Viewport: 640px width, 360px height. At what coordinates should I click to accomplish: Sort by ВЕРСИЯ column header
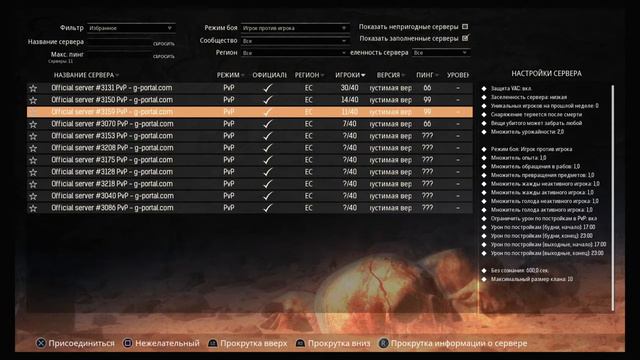(x=391, y=75)
